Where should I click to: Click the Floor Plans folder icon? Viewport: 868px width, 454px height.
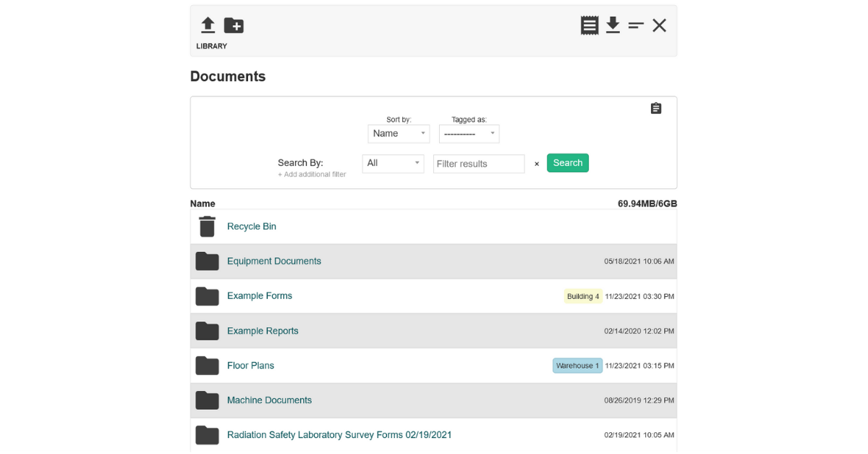208,366
